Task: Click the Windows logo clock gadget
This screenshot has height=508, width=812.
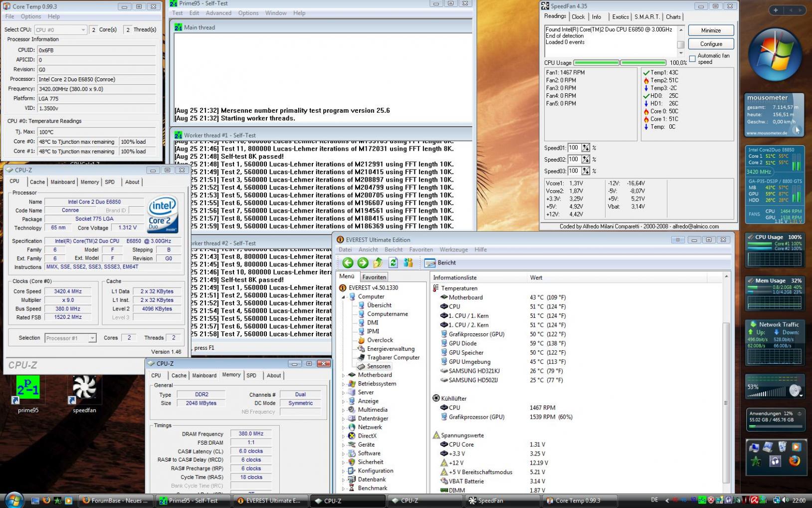Action: click(x=775, y=55)
